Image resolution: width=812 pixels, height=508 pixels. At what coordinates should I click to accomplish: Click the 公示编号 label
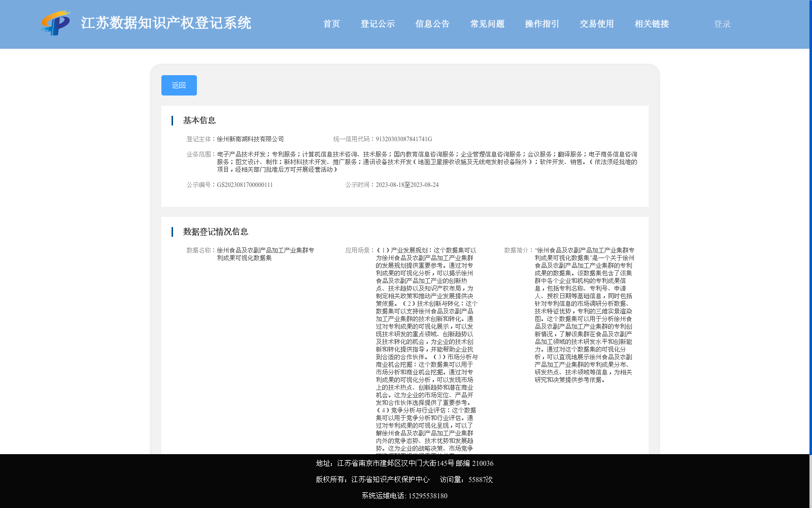[x=201, y=185]
